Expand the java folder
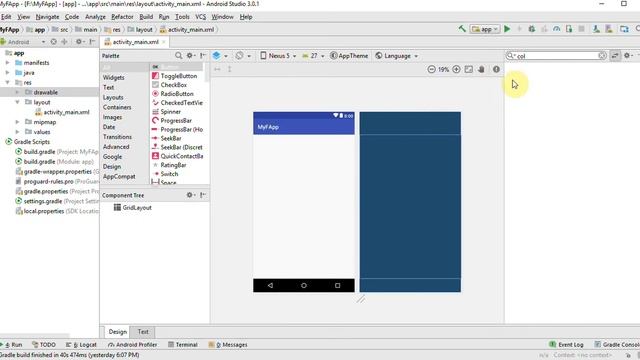The height and width of the screenshot is (360, 640). tap(7, 73)
